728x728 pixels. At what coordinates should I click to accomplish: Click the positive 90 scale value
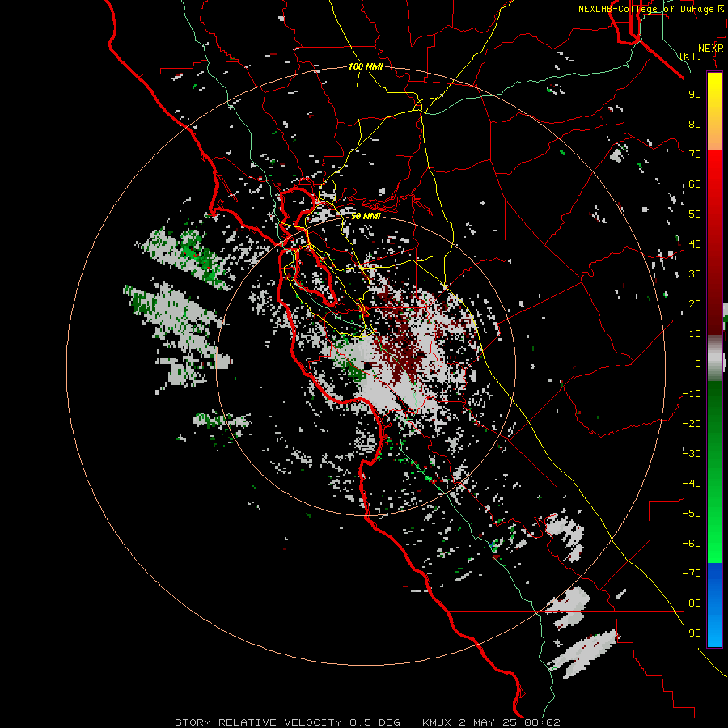click(x=695, y=95)
